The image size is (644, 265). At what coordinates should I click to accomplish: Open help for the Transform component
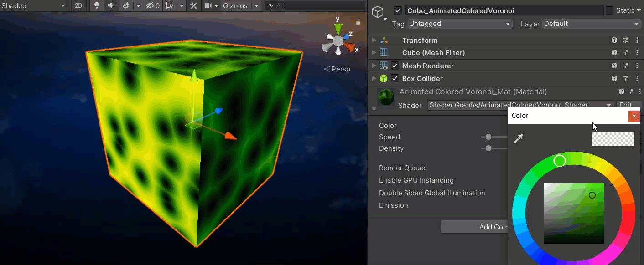tap(614, 40)
